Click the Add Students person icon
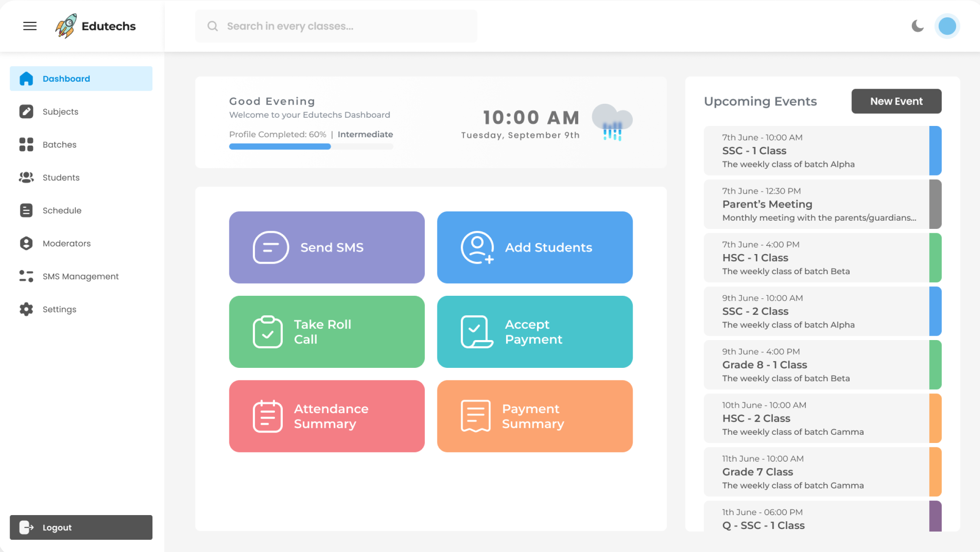 click(477, 247)
